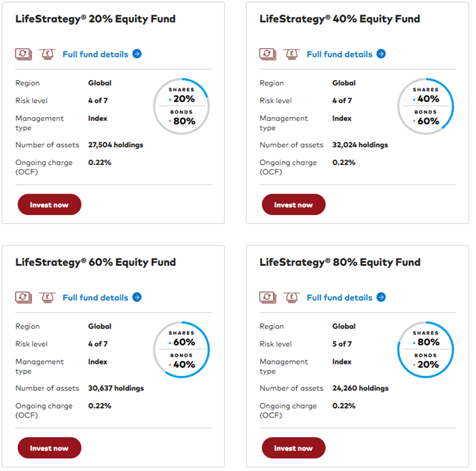The image size is (476, 471).
Task: Click the 60% shares donut chart
Action: [x=181, y=350]
